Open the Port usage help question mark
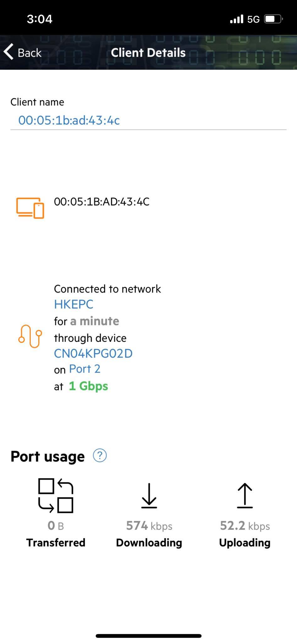The width and height of the screenshot is (297, 644). (x=100, y=455)
